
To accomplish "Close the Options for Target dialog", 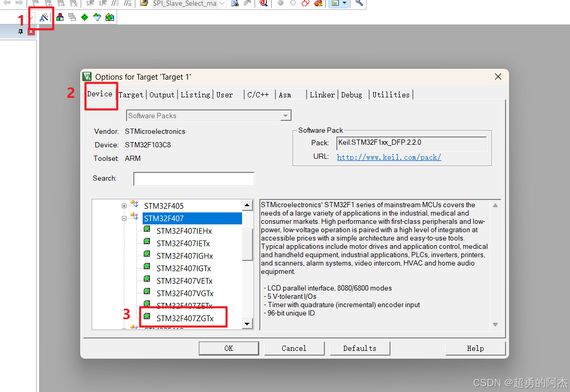I will (498, 77).
